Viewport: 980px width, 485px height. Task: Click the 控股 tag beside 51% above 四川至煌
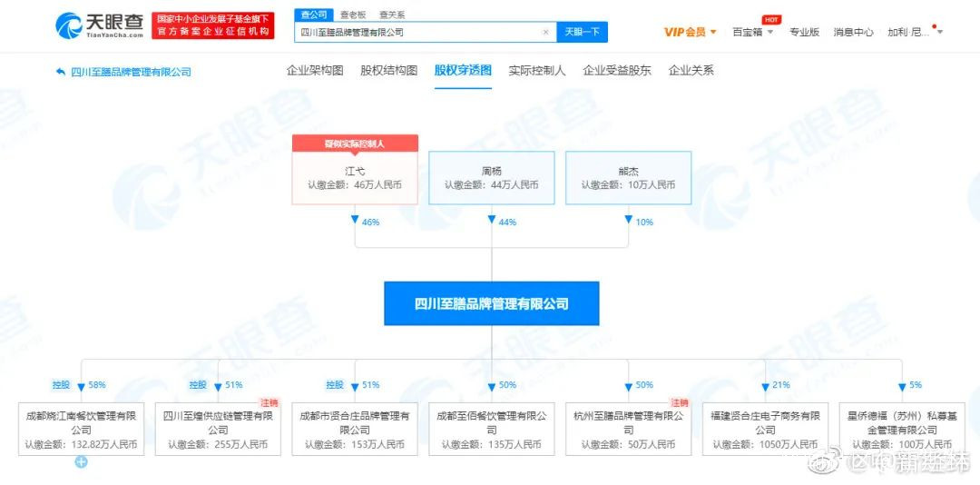click(x=198, y=385)
